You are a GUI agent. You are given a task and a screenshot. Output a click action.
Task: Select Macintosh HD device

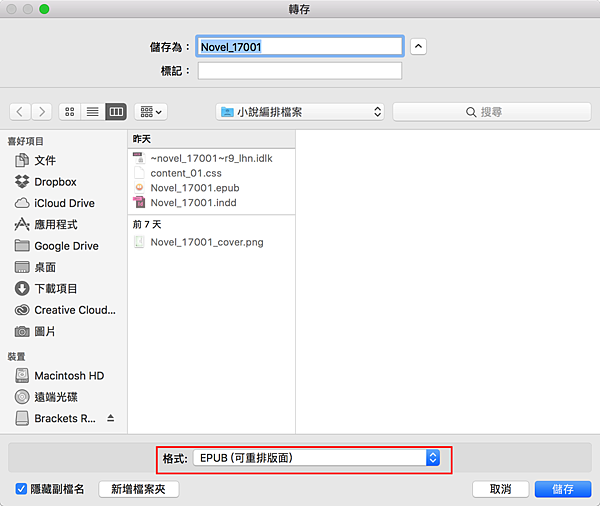tap(59, 376)
